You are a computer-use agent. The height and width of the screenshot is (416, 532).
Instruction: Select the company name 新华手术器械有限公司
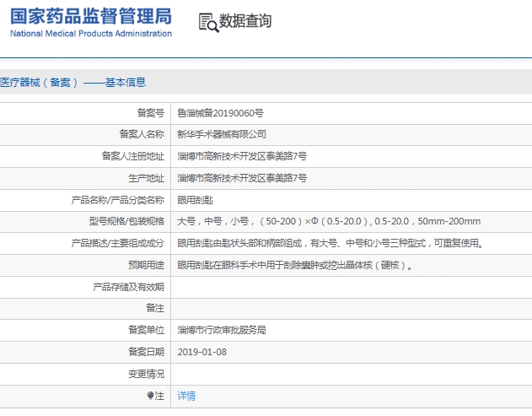(222, 134)
